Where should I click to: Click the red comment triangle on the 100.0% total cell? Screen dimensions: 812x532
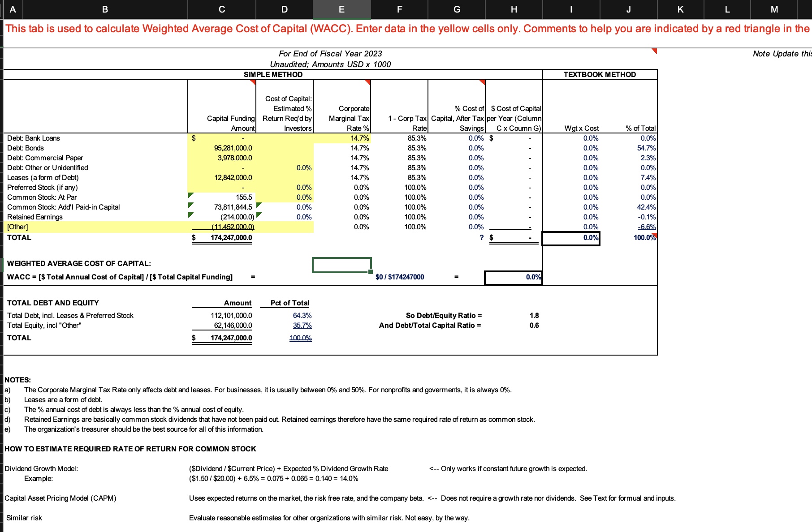(653, 234)
